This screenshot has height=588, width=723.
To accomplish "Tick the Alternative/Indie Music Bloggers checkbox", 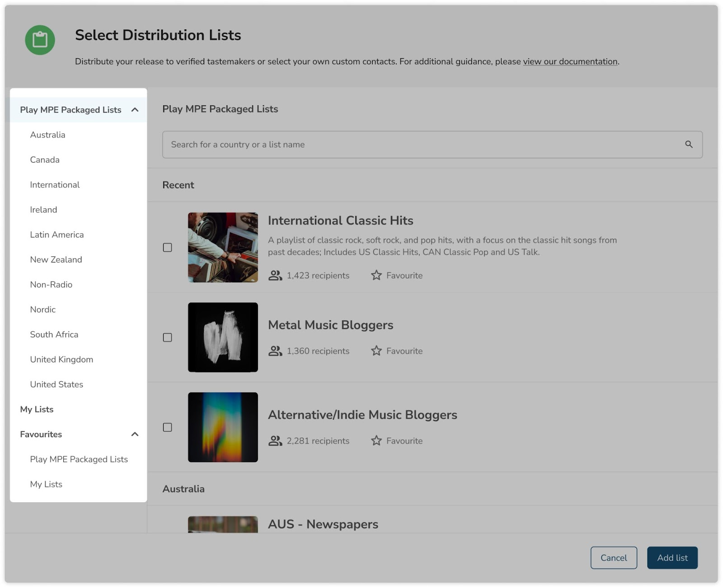I will tap(167, 427).
